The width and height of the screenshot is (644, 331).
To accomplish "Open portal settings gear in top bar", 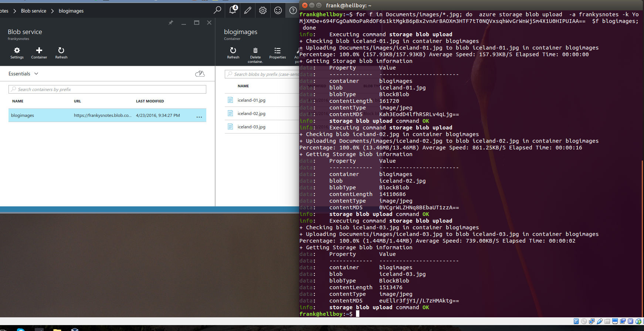I will (263, 10).
